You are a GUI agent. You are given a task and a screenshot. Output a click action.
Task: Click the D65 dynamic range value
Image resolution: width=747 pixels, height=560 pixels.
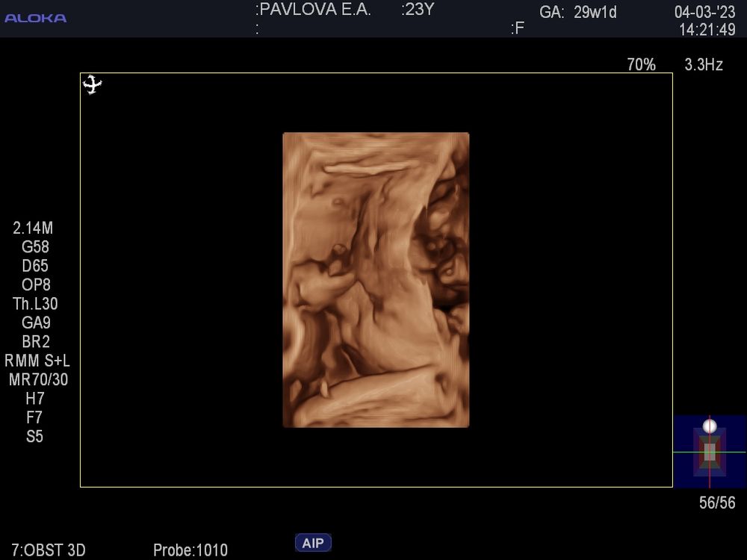pyautogui.click(x=35, y=266)
